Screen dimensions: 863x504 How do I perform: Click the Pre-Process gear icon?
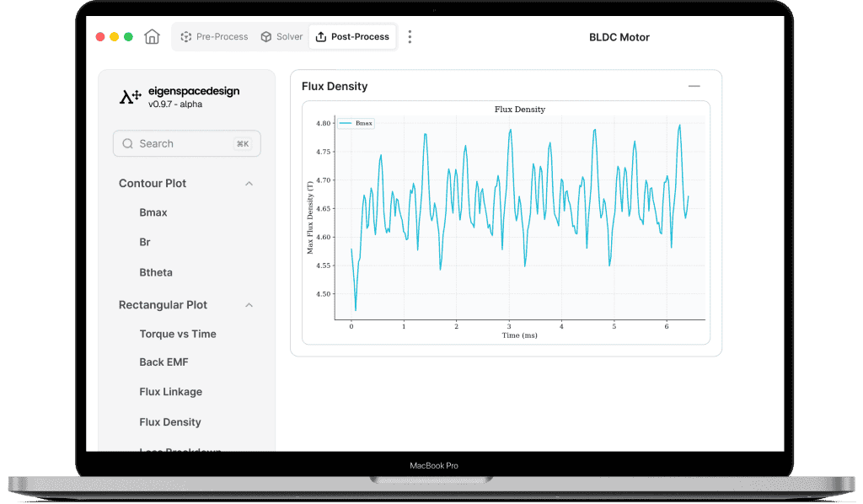point(186,37)
